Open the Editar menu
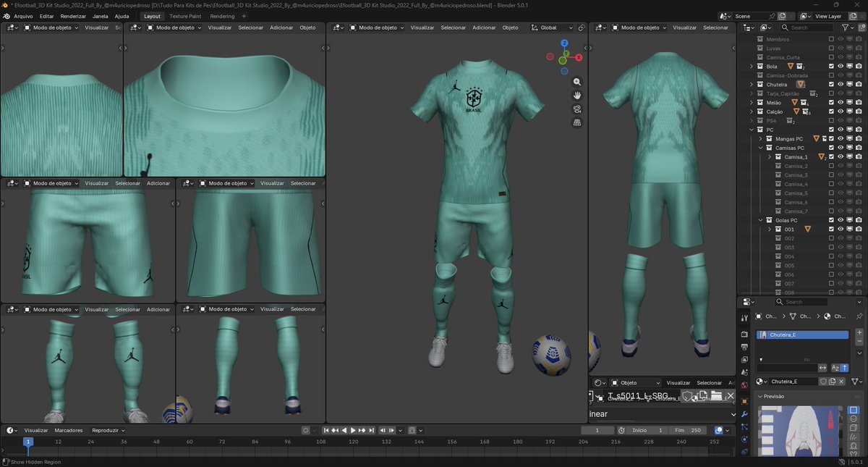 click(46, 16)
